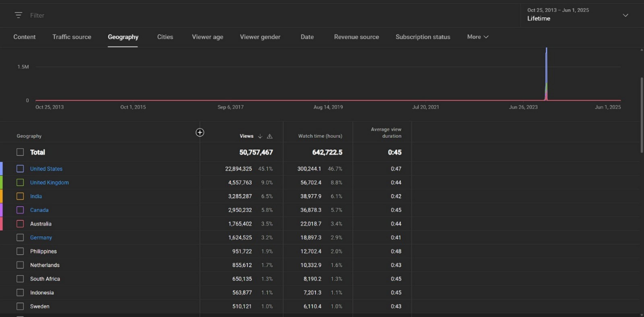Click the warning triangle beside Views
Viewport: 644px width, 317px height.
pyautogui.click(x=270, y=136)
